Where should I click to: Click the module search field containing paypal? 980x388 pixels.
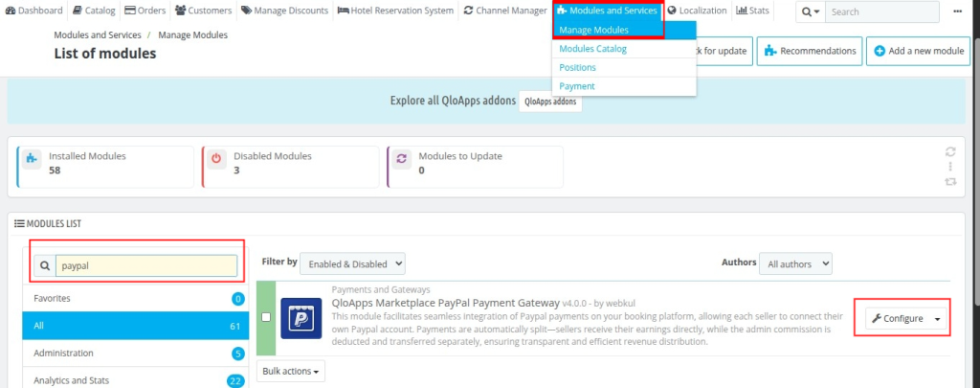144,265
